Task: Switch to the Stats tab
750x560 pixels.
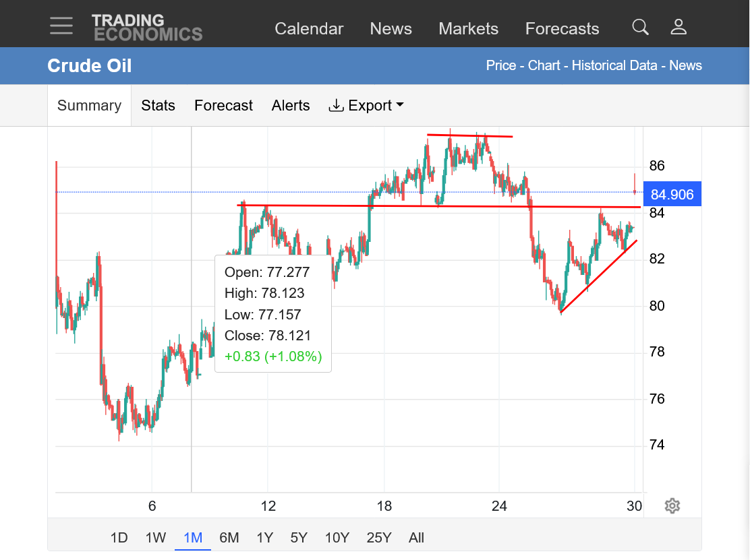Action: pos(158,106)
